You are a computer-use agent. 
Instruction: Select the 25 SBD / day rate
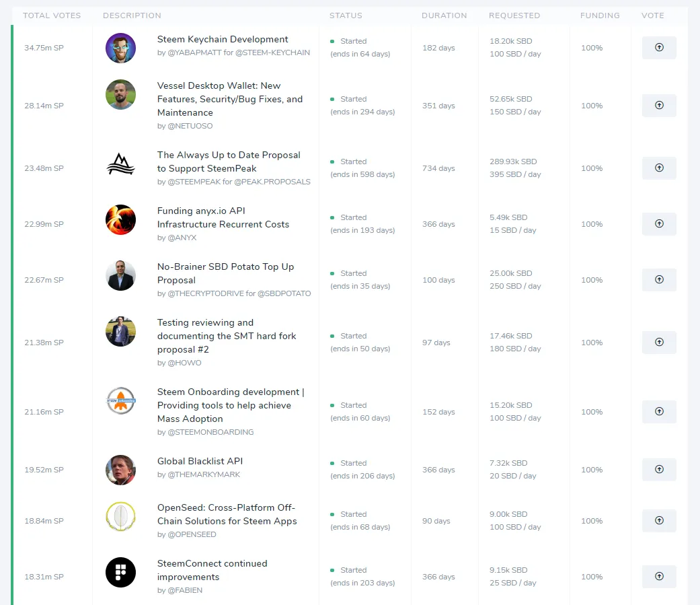[x=513, y=583]
